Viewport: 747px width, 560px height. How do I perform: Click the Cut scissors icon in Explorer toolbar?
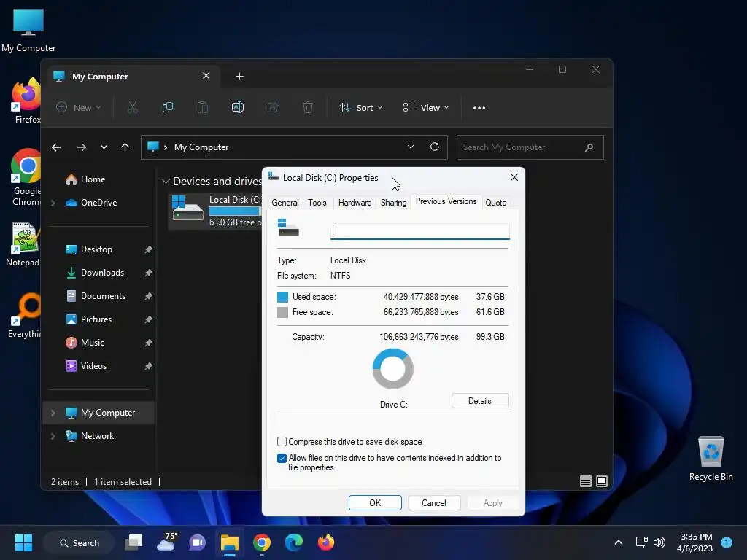coord(133,108)
